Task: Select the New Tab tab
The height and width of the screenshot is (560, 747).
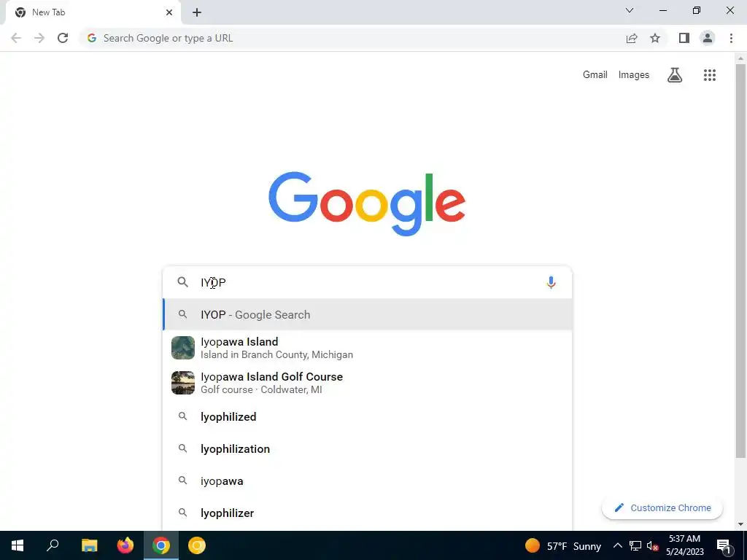Action: [93, 12]
